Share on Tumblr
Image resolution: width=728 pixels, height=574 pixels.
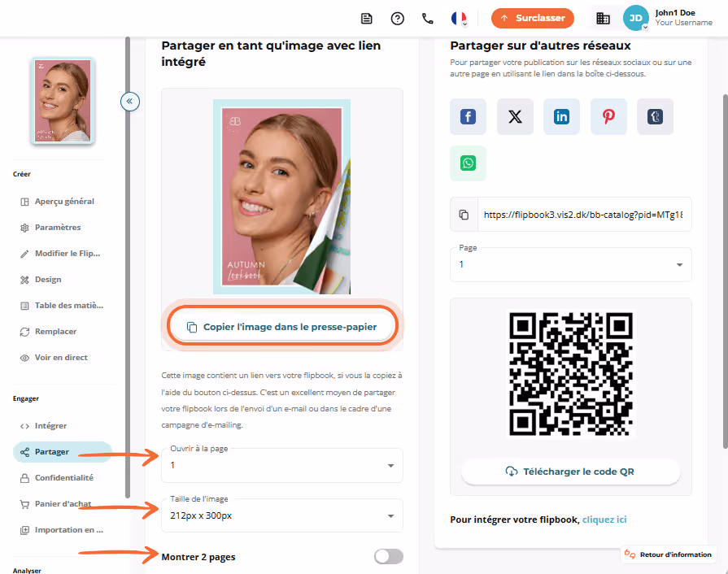655,116
